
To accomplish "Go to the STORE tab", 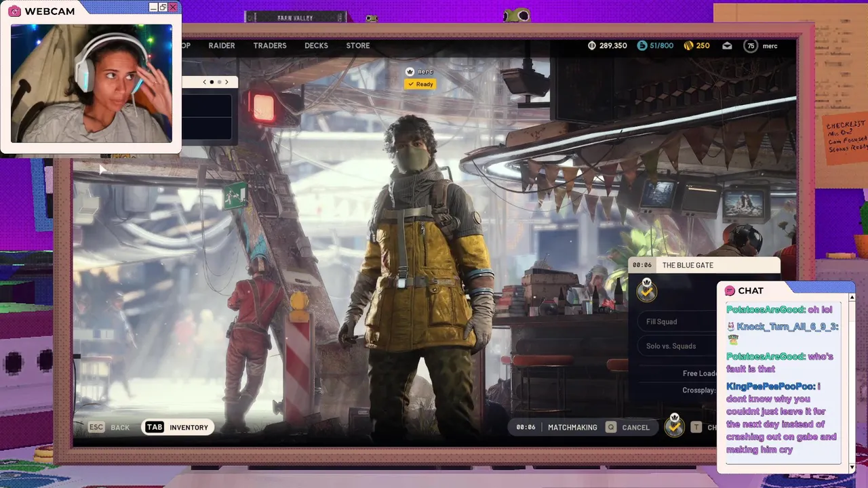I will click(x=358, y=45).
